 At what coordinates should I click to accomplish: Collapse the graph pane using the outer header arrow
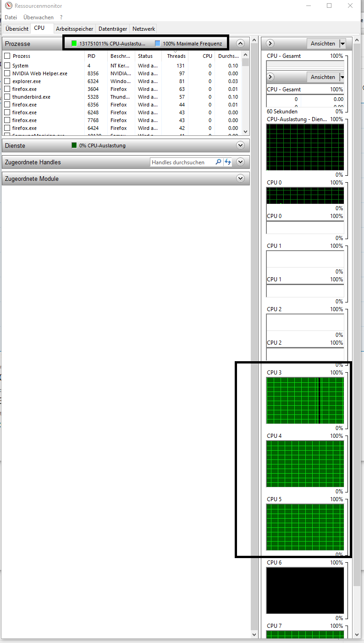coord(270,44)
